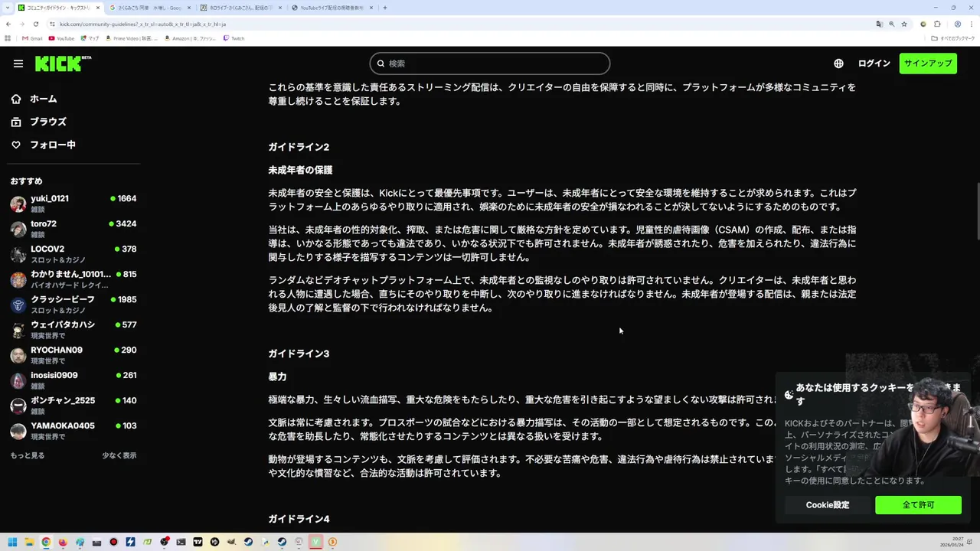
Task: Open the Chrome profile avatar
Action: [x=957, y=24]
